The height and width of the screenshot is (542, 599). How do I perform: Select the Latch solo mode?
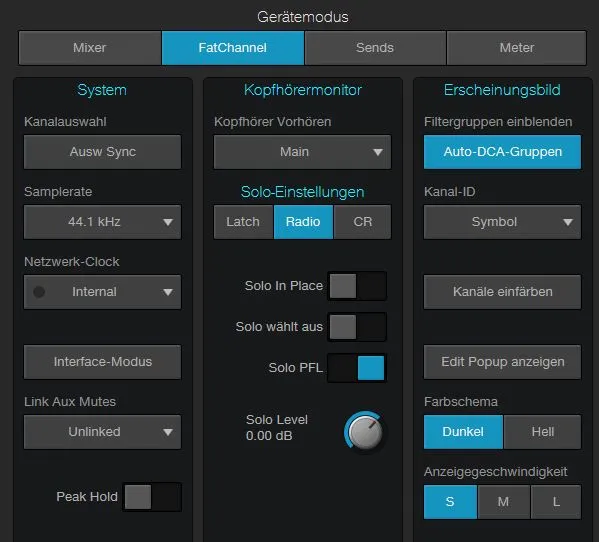tap(243, 222)
